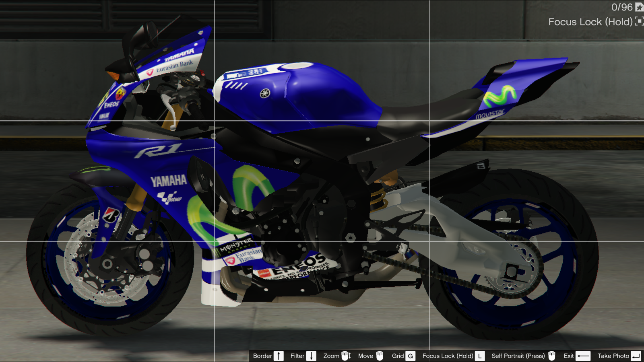Click the down-arrow key icon beside Filter
This screenshot has height=362, width=644.
point(311,356)
